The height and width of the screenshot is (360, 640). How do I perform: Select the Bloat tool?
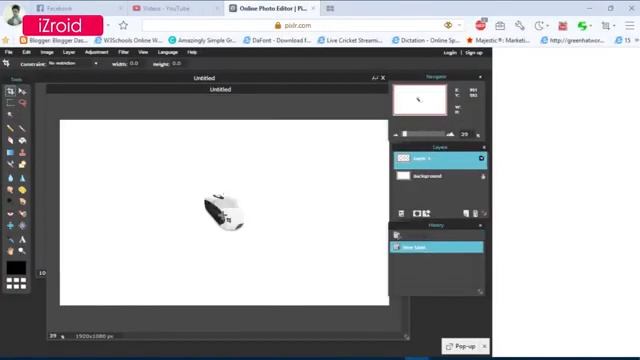[x=10, y=225]
